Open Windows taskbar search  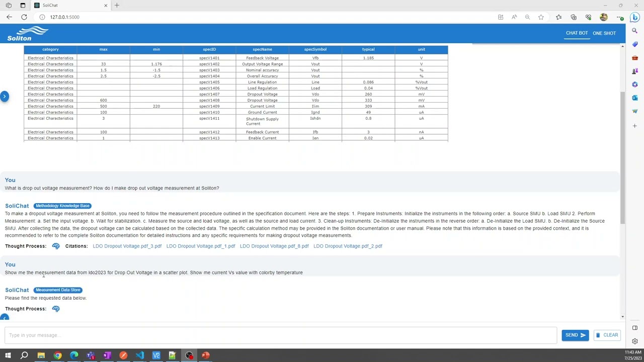24,355
